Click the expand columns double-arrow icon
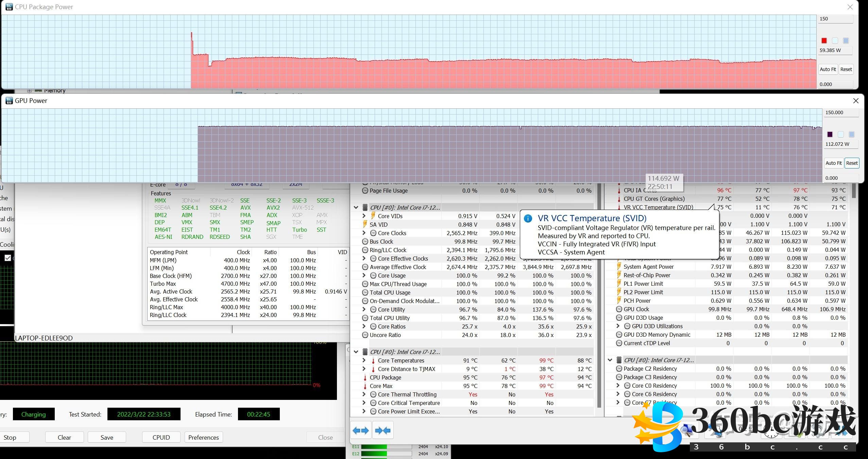 click(x=360, y=431)
